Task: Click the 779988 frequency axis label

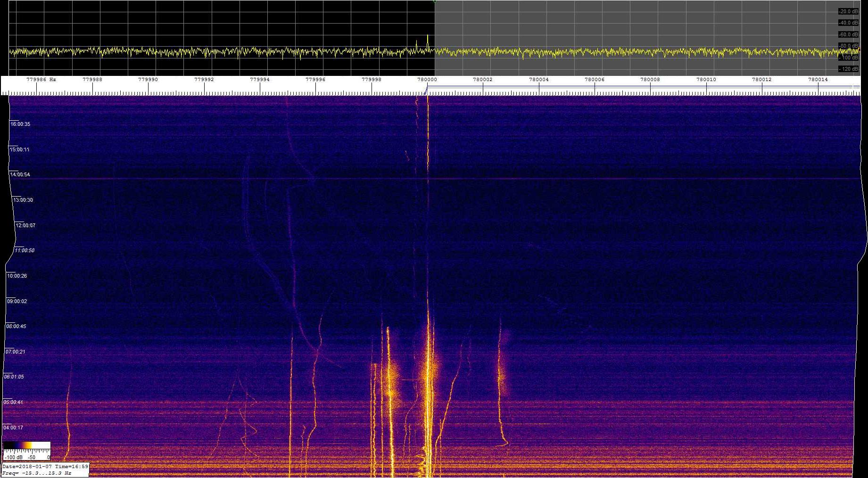Action: 92,80
